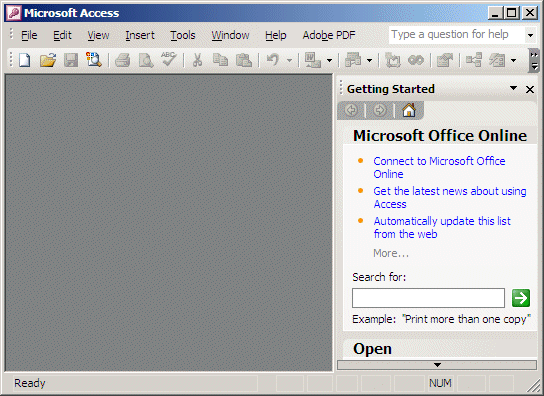The width and height of the screenshot is (544, 396).
Task: Open File Search from the toolbar
Action: point(94,60)
